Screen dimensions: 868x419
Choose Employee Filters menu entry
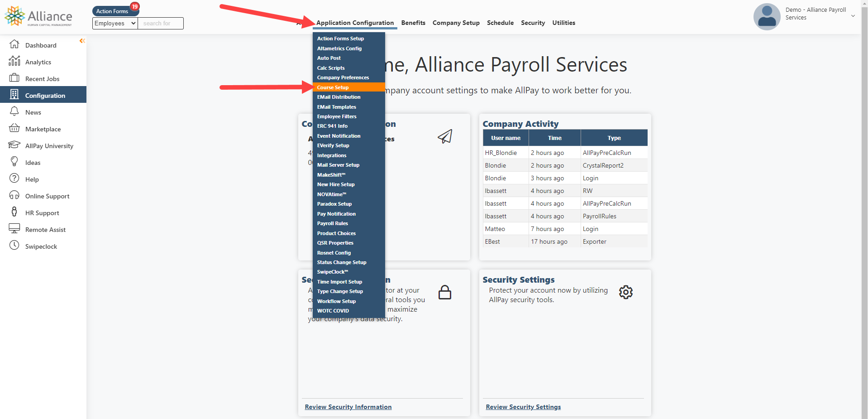(x=349, y=116)
